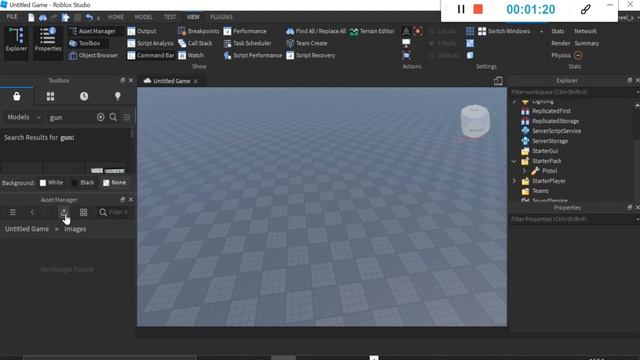640x360 pixels.
Task: Select Teams in Explorer
Action: [x=540, y=191]
